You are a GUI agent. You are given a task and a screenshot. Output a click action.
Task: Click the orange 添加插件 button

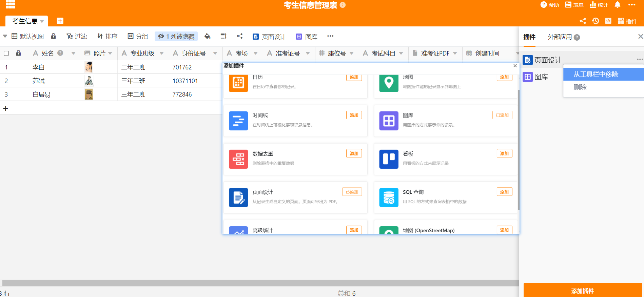(x=583, y=290)
